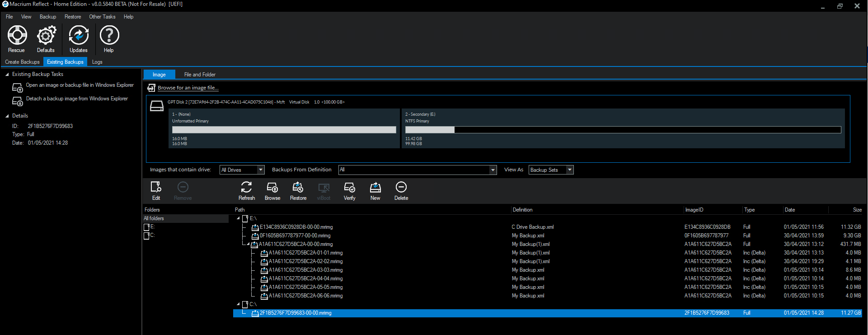Click the A1A611C627D5BC2A-03-03.mrimg file icon
The image size is (868, 335).
264,270
